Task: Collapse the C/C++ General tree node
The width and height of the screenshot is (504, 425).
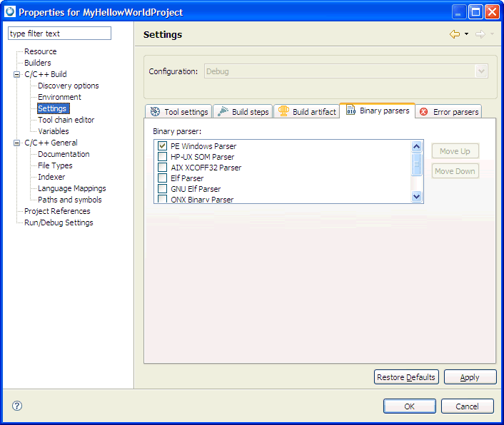Action: tap(16, 143)
